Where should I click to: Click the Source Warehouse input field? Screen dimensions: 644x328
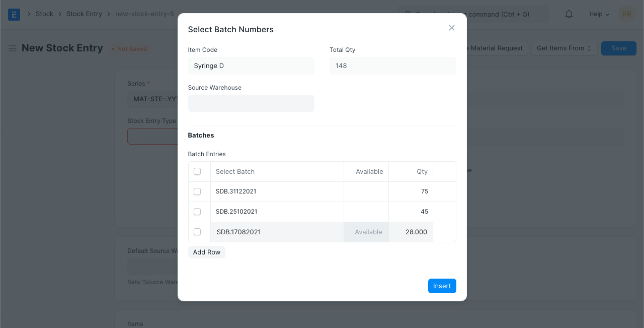coord(251,103)
